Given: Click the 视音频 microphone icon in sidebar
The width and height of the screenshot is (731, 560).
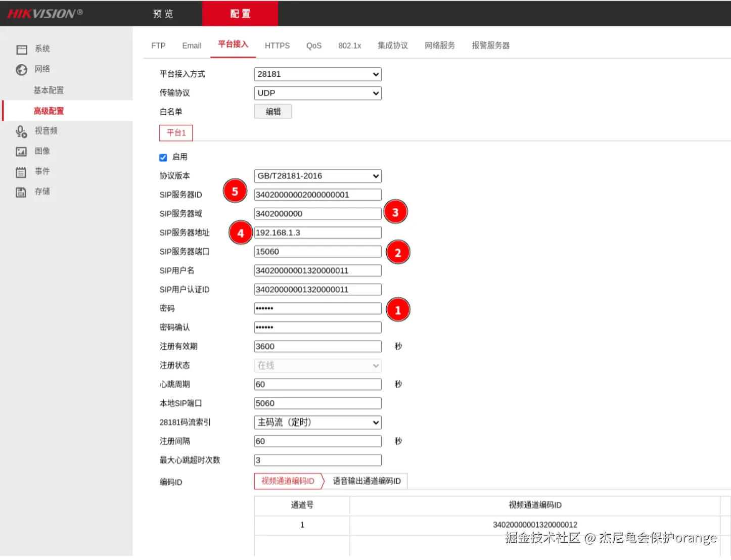Looking at the screenshot, I should tap(21, 131).
